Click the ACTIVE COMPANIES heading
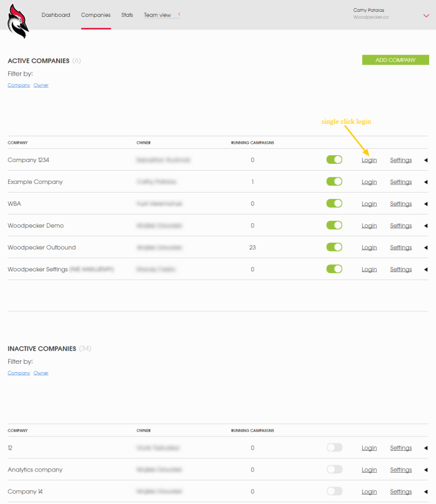 point(39,61)
